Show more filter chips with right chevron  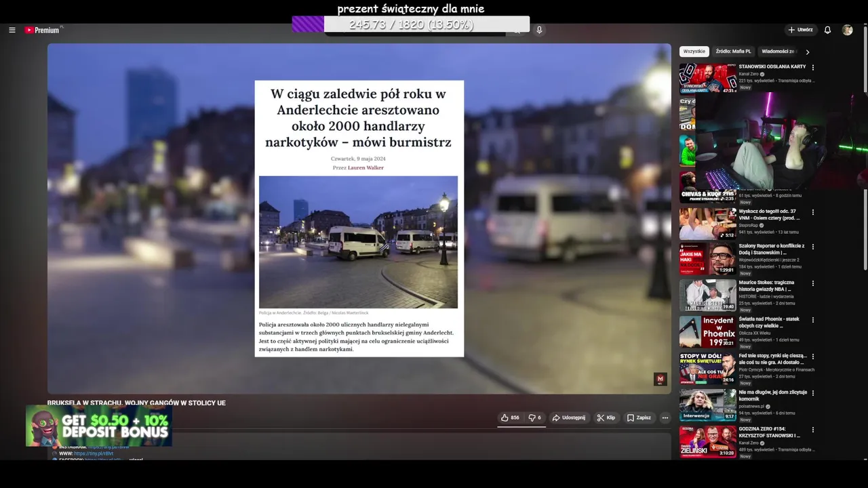pyautogui.click(x=807, y=52)
